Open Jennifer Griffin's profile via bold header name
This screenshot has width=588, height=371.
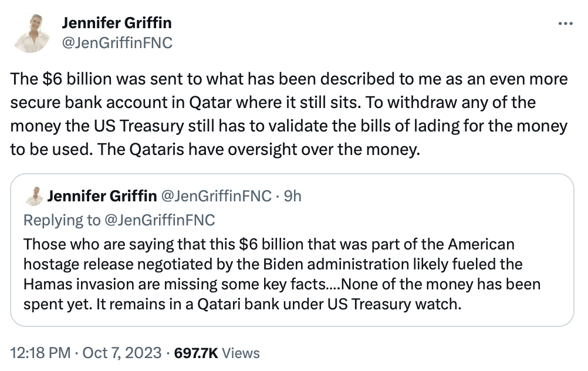117,23
